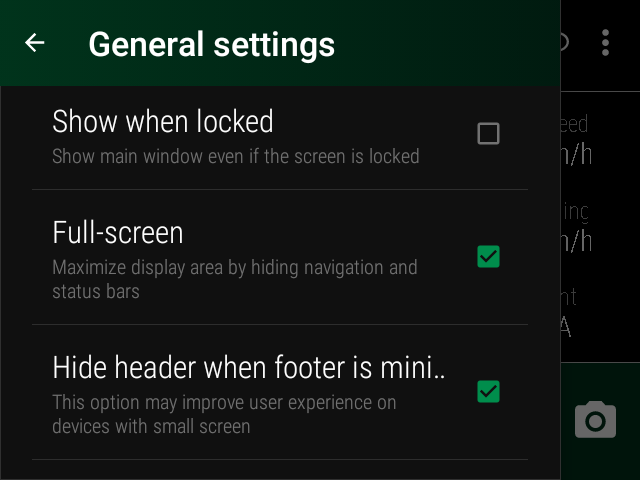The image size is (640, 480).
Task: Click the 'This option may improve user experience' text
Action: pos(224,403)
